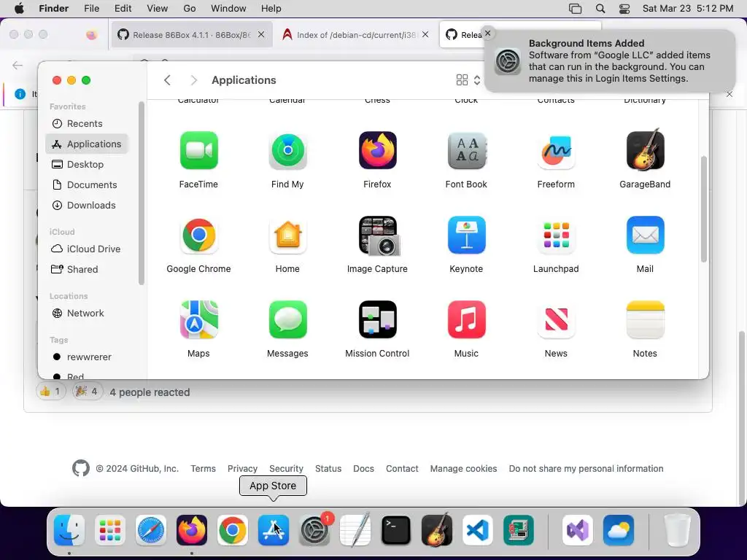Open Control Center in menu bar
The width and height of the screenshot is (747, 560).
click(624, 9)
